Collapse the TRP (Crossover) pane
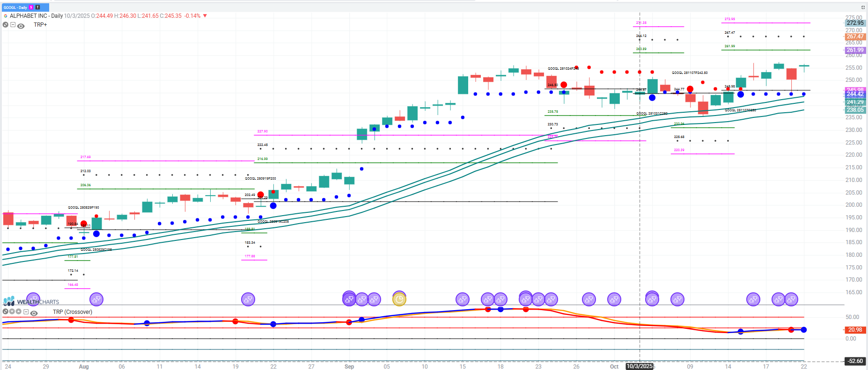Viewport: 868px width, 370px height. point(26,312)
